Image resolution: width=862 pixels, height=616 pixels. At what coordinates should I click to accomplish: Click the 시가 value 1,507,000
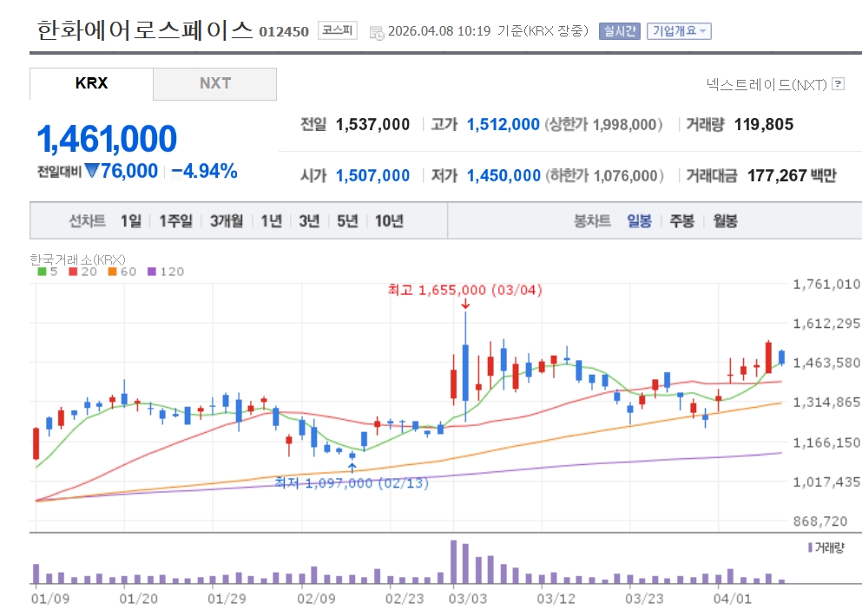(x=372, y=176)
